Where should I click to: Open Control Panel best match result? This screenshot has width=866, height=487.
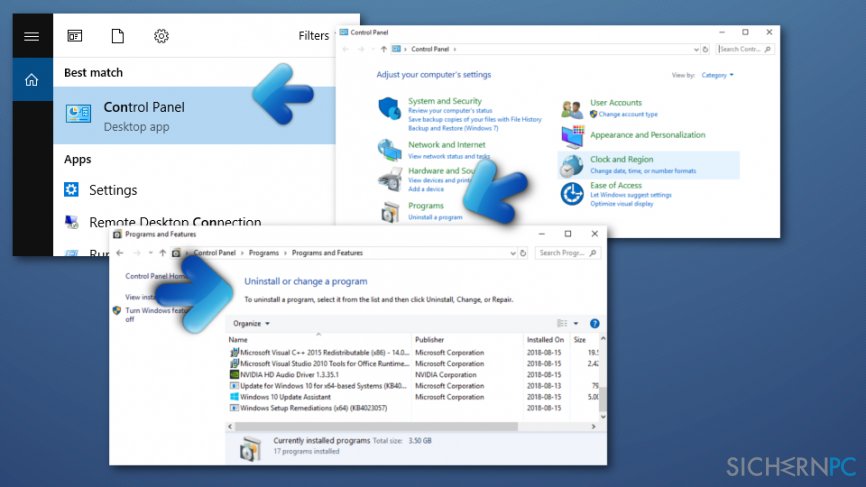(194, 115)
